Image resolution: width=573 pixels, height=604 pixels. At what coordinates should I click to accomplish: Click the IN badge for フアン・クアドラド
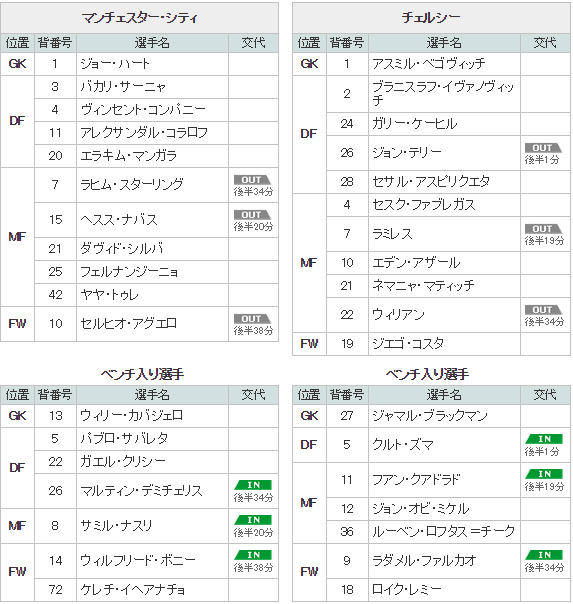coord(543,474)
